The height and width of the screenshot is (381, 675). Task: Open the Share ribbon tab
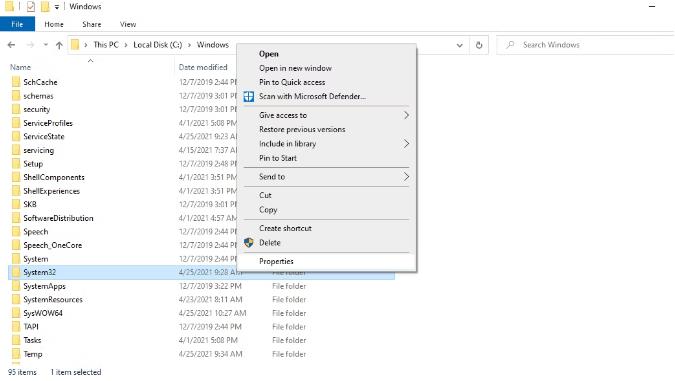coord(92,24)
